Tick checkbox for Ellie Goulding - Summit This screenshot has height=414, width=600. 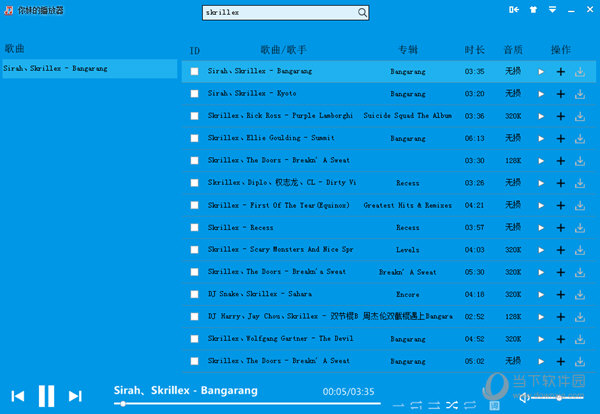194,138
